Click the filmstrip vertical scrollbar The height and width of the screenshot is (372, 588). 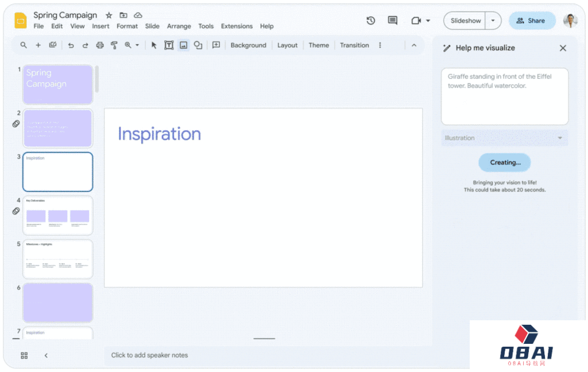pyautogui.click(x=96, y=79)
